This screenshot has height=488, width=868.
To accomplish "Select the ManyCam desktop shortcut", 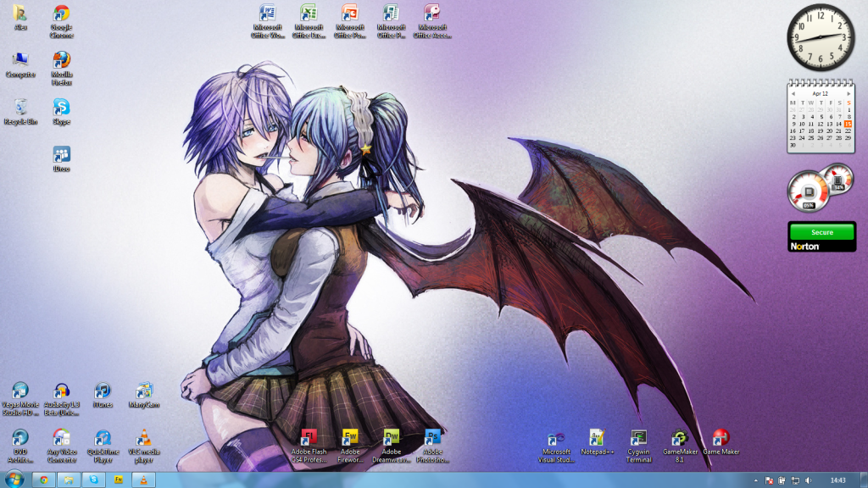I will coord(144,395).
